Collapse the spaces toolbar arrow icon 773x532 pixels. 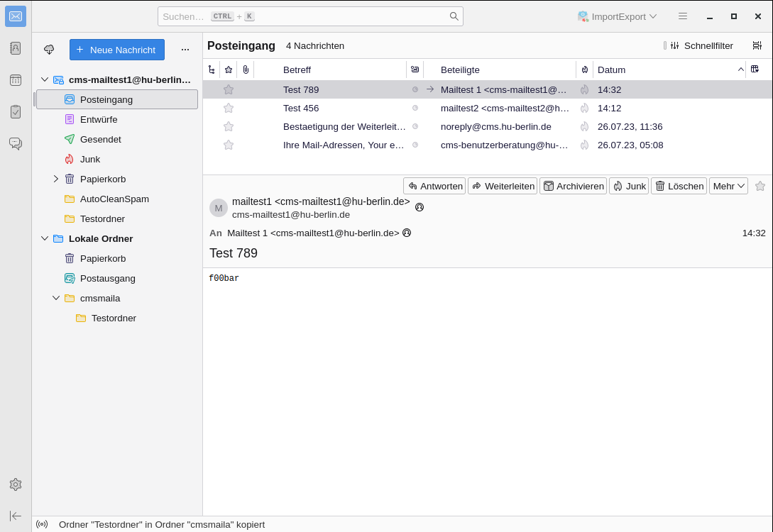[16, 516]
